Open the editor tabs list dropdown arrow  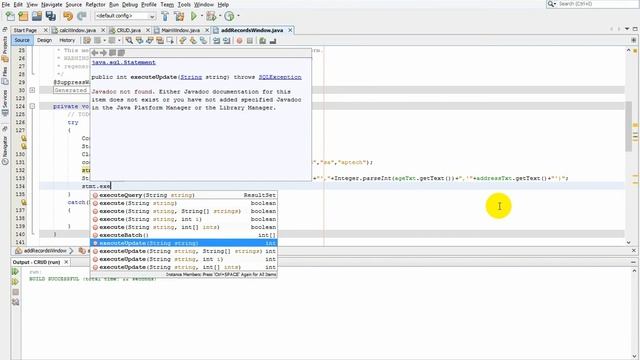627,29
